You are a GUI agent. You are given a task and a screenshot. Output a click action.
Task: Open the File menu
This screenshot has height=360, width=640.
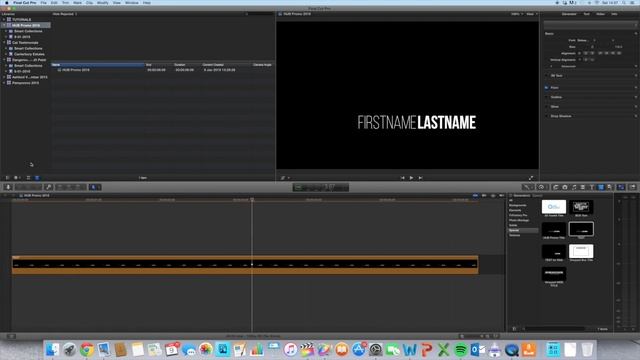tap(43, 3)
